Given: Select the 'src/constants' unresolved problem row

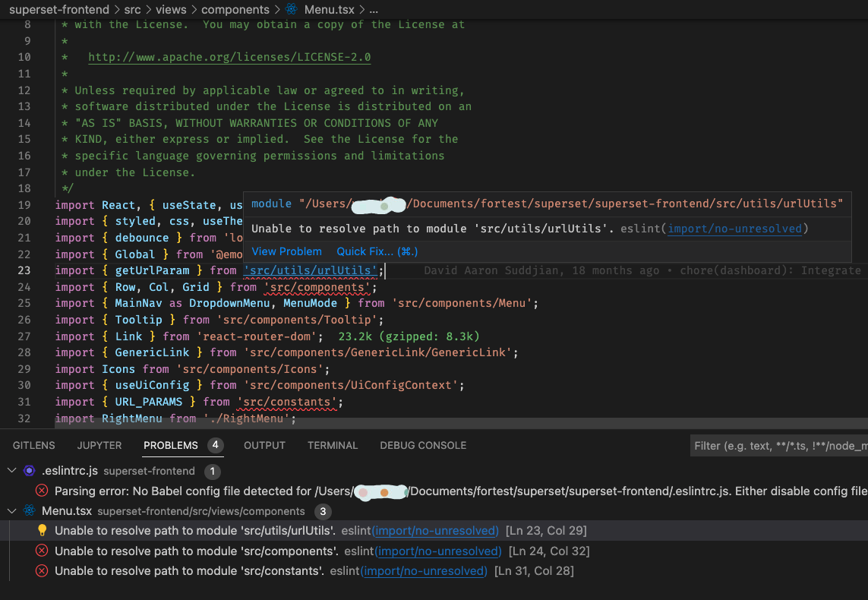Looking at the screenshot, I should 434,570.
